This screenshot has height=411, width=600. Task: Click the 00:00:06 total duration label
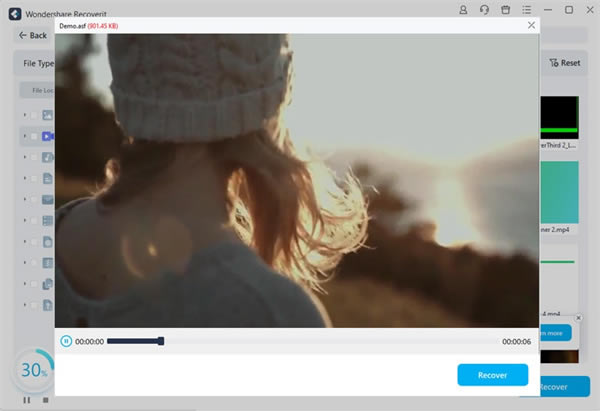click(516, 341)
